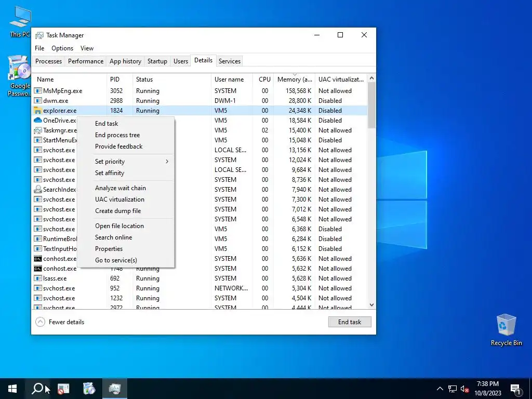Switch to the Performance tab

(86, 61)
